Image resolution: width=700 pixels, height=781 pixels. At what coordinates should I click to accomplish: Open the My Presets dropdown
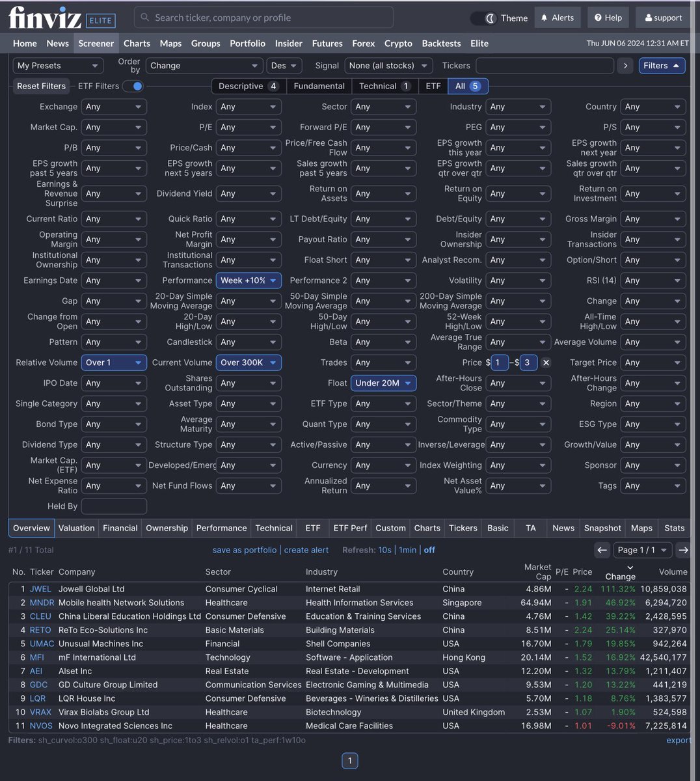[58, 66]
